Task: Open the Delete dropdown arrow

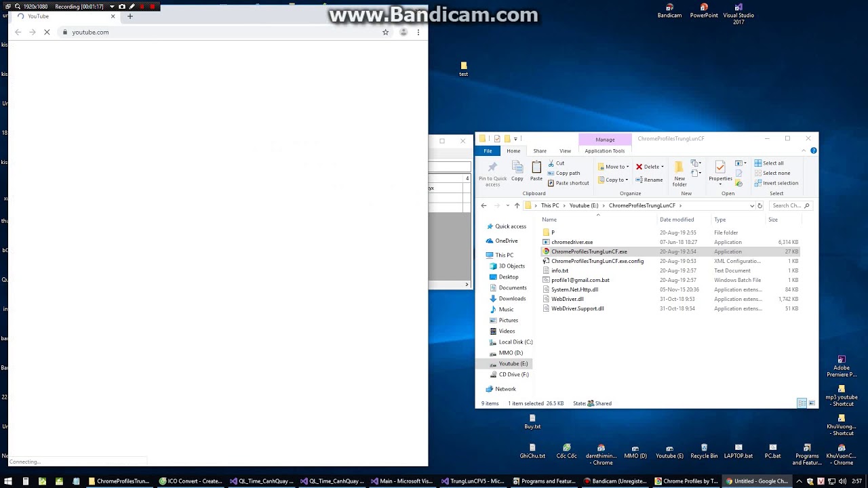Action: (663, 167)
